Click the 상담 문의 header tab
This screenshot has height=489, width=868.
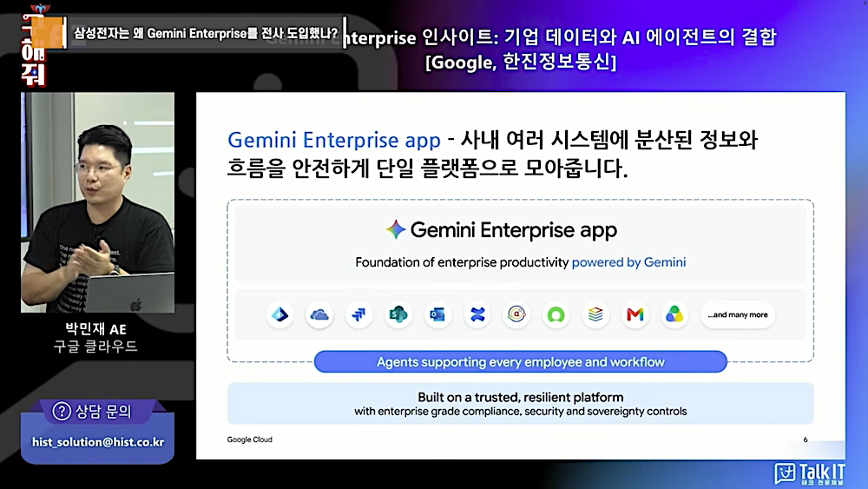click(x=97, y=411)
